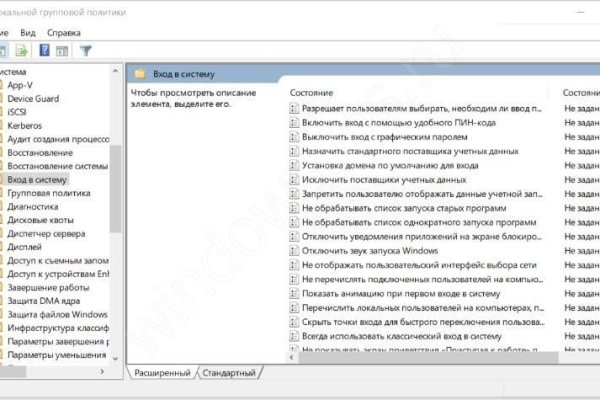The image size is (600, 400).
Task: Click the Filter funnel toolbar icon
Action: click(86, 50)
